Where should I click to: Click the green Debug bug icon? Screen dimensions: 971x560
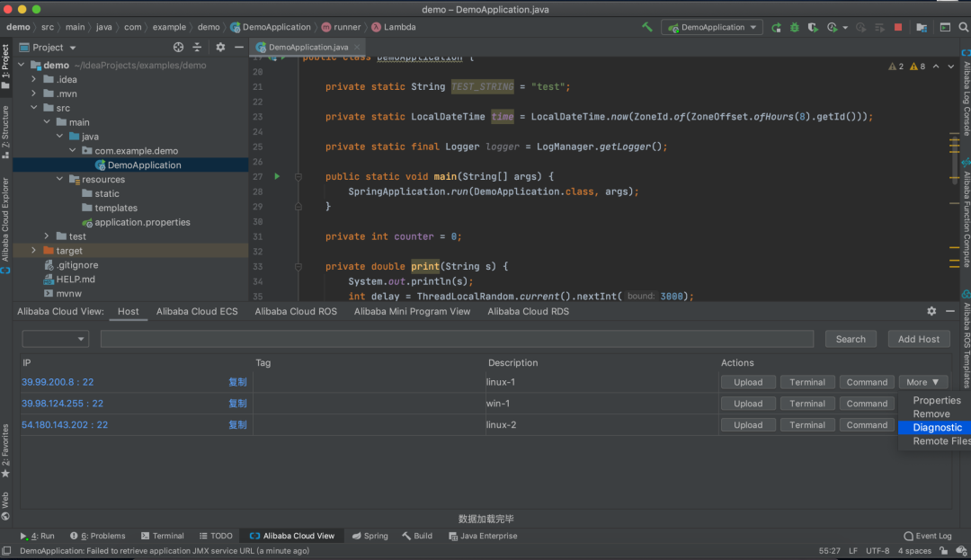[x=795, y=28]
